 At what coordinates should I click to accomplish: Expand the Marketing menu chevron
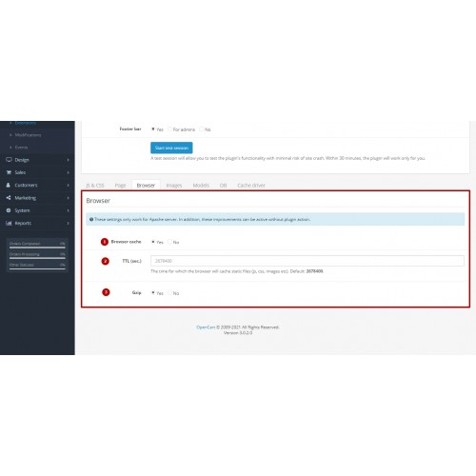[x=68, y=198]
